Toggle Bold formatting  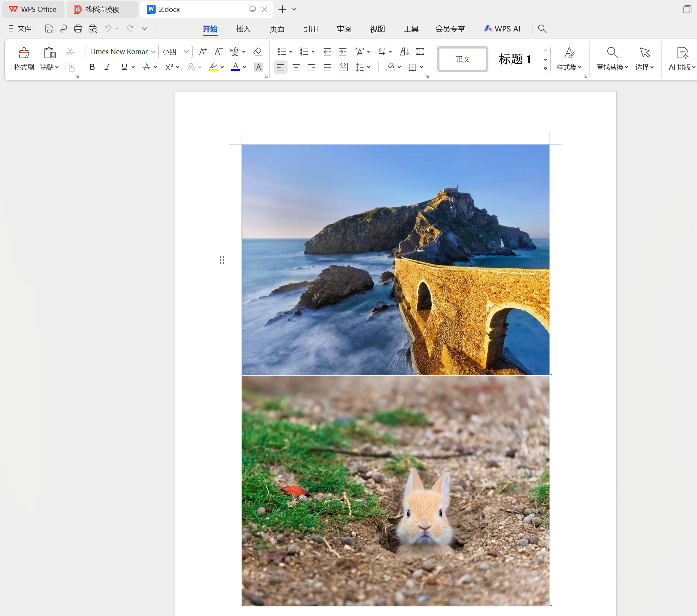(x=92, y=67)
